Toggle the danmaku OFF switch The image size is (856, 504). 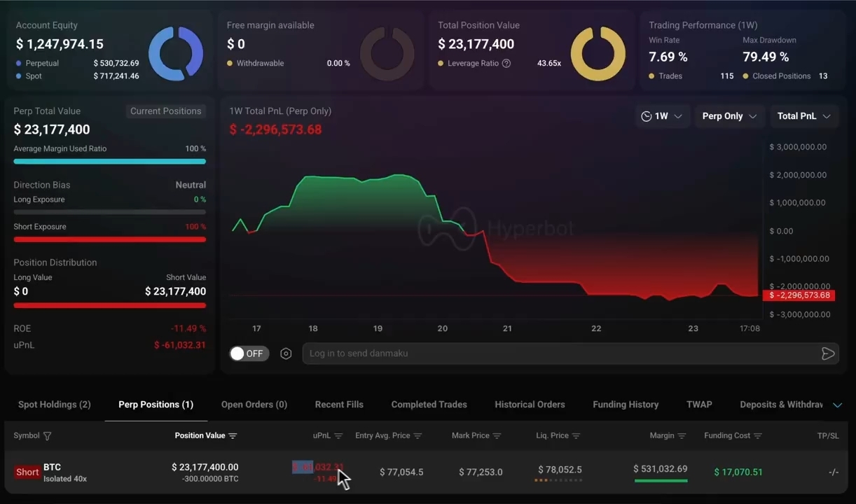click(x=249, y=353)
